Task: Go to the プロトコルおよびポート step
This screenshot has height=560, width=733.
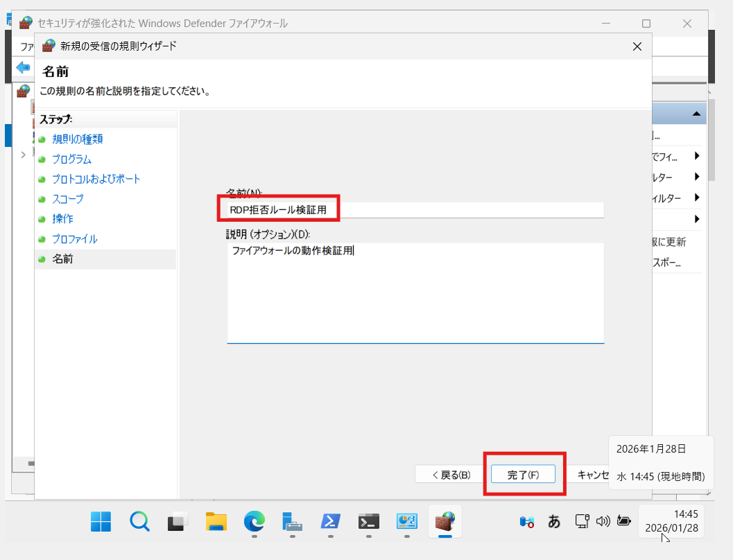Action: [96, 179]
